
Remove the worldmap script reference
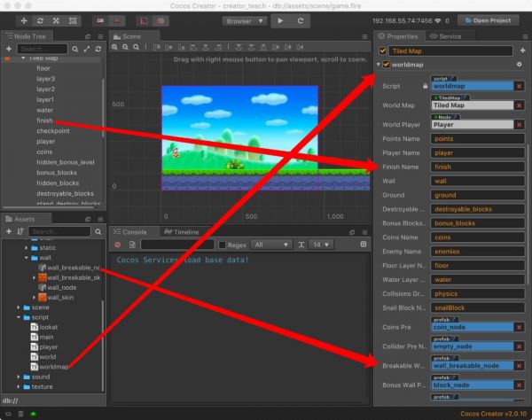pyautogui.click(x=519, y=86)
